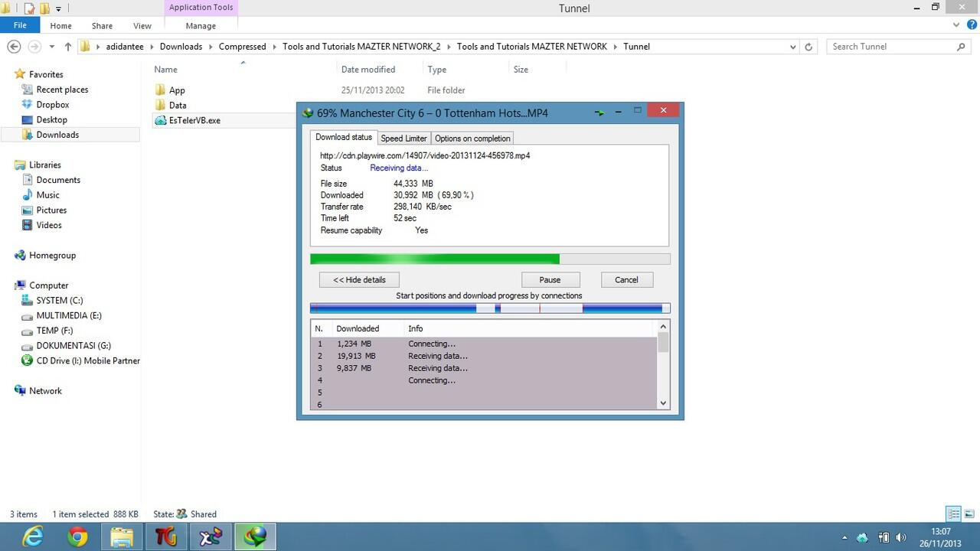Image resolution: width=980 pixels, height=551 pixels.
Task: Open Favorites in navigation pane
Action: [46, 74]
